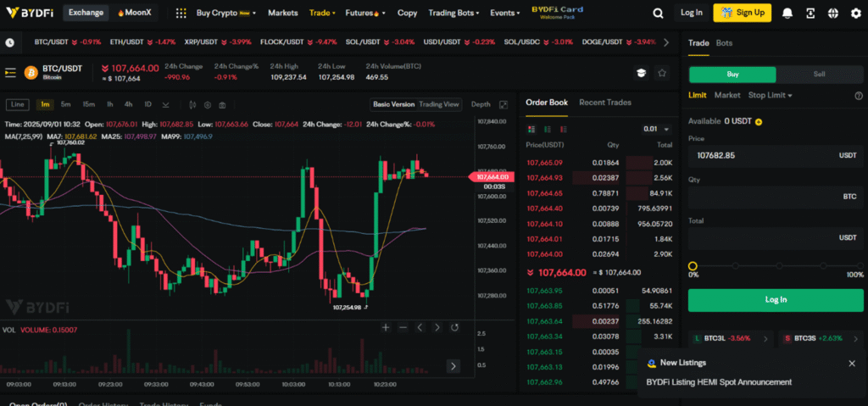Expand more timeframes dropdown arrow
Image resolution: width=868 pixels, height=406 pixels.
tap(165, 105)
